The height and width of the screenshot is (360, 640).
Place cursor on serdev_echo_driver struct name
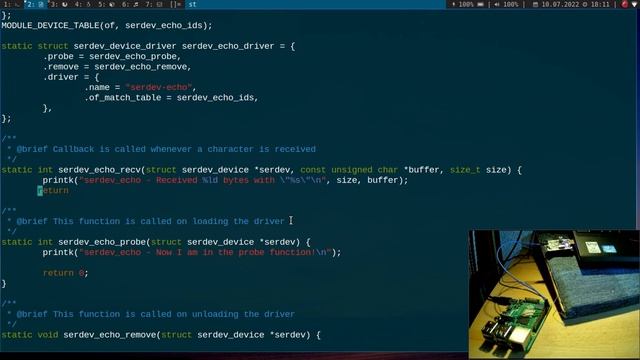coord(228,46)
